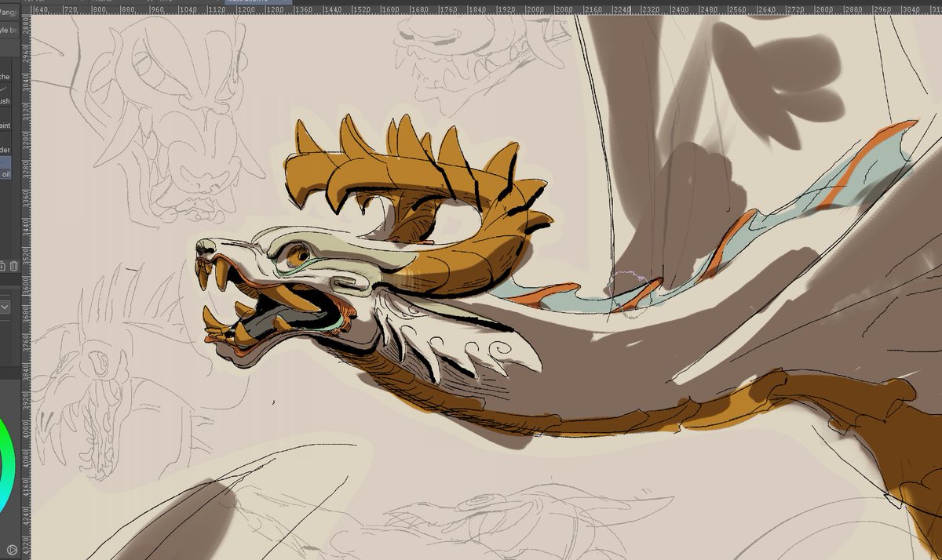Click the circular arrow icon below color wheel
Screen dimensions: 942x560
click(x=12, y=551)
